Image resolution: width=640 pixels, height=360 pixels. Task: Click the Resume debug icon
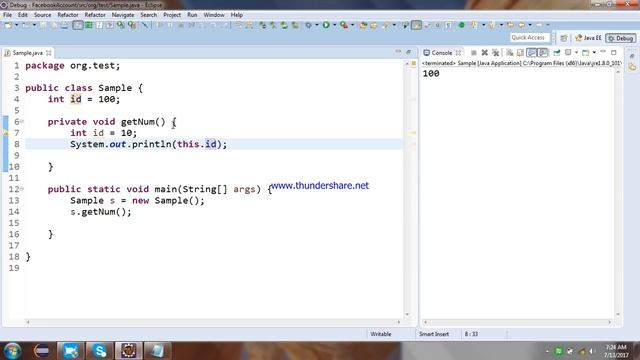pyautogui.click(x=160, y=25)
